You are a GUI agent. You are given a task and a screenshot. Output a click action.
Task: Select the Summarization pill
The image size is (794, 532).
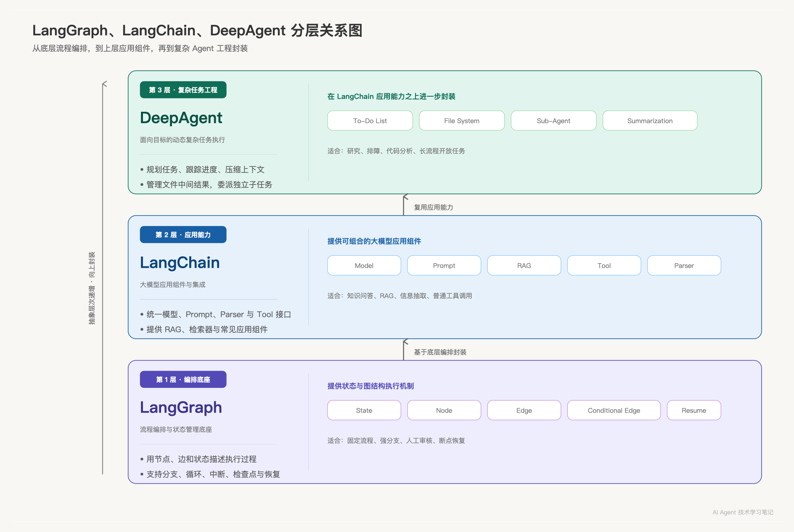tap(650, 121)
